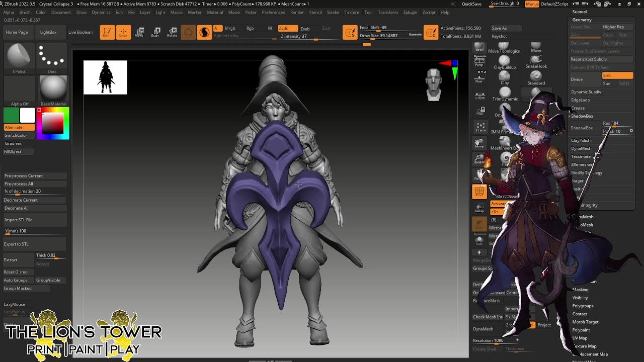Viewport: 644px width, 362px height.
Task: Toggle PolyF wireframe display
Action: (x=479, y=191)
